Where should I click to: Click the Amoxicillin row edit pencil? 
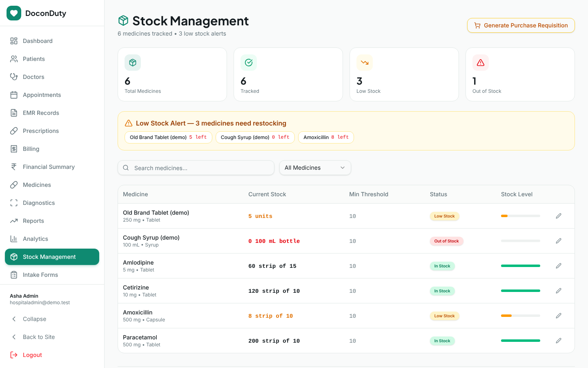coord(559,316)
